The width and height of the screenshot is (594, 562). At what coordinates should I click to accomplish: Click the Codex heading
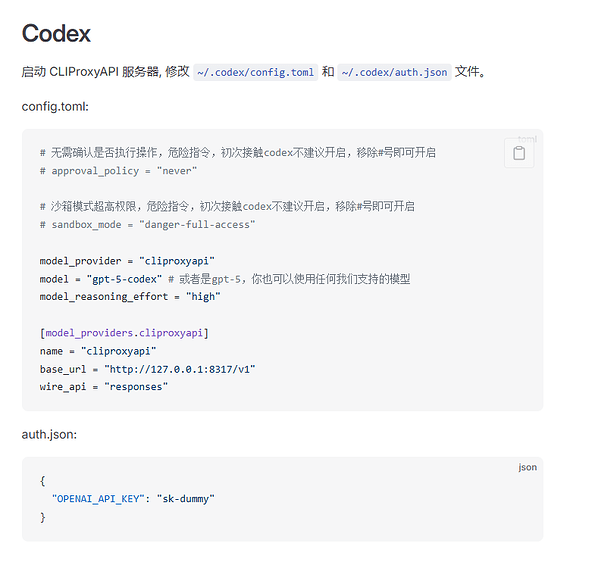[56, 33]
